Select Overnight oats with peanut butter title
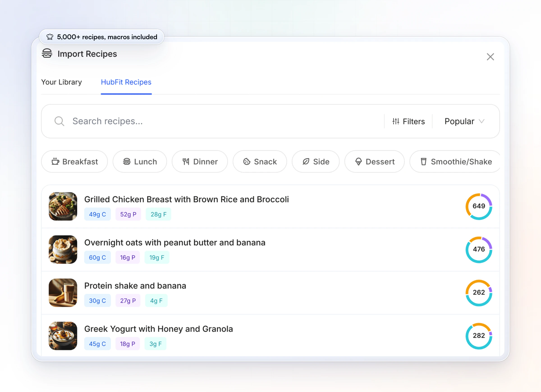 point(175,243)
